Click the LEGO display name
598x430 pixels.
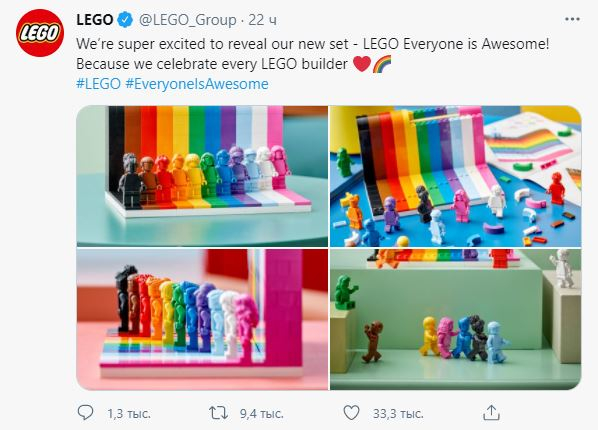point(95,19)
